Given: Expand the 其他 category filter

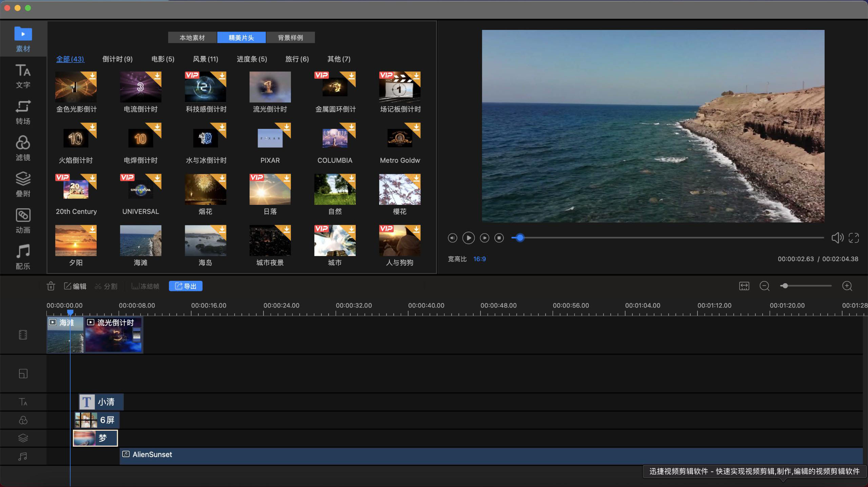Looking at the screenshot, I should tap(339, 59).
